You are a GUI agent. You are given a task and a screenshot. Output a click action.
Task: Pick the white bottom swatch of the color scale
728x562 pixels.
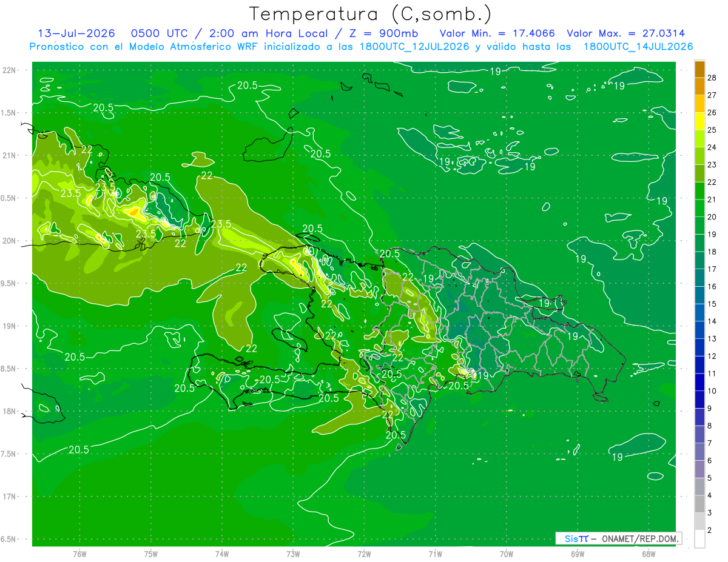click(x=699, y=539)
